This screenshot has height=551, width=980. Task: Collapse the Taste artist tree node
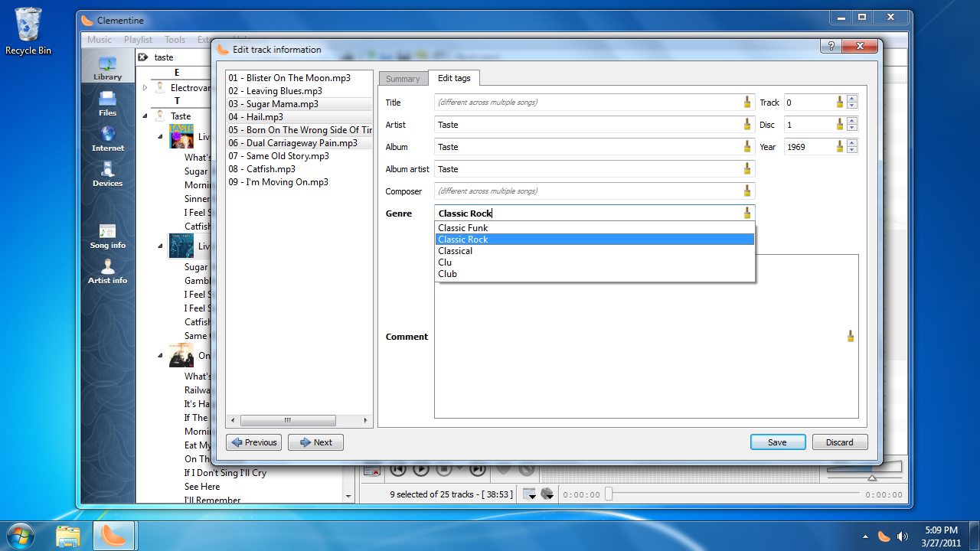click(x=145, y=116)
